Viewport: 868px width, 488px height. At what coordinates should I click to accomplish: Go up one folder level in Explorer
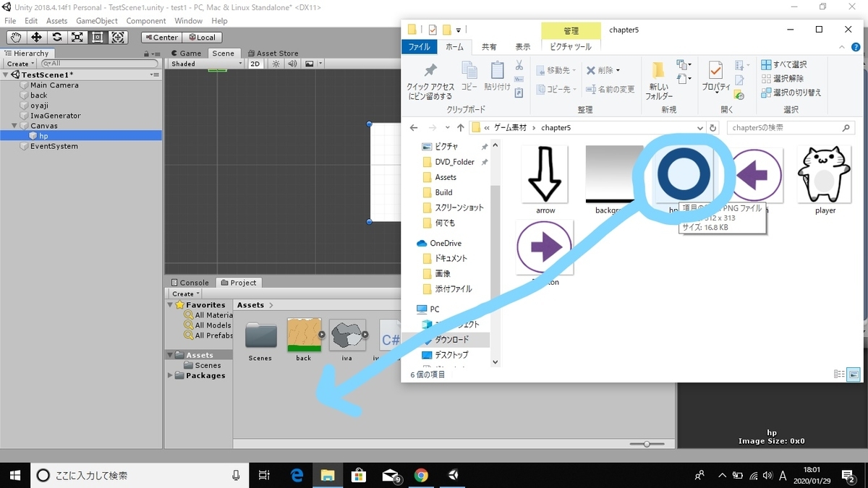pyautogui.click(x=460, y=128)
